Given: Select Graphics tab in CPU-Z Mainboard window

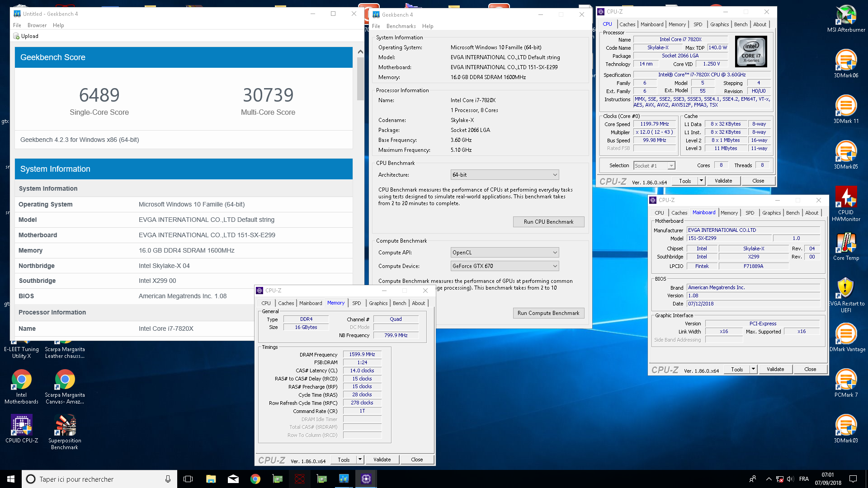Looking at the screenshot, I should [771, 213].
